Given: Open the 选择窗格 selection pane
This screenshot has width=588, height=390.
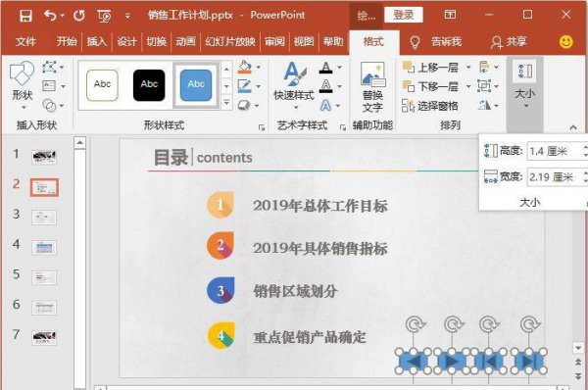Looking at the screenshot, I should click(x=430, y=106).
